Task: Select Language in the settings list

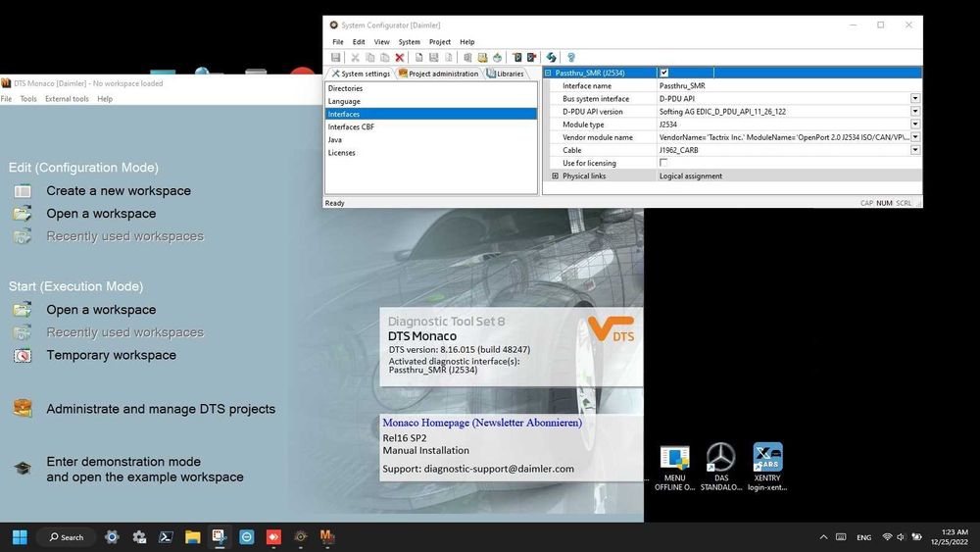Action: coord(430,101)
